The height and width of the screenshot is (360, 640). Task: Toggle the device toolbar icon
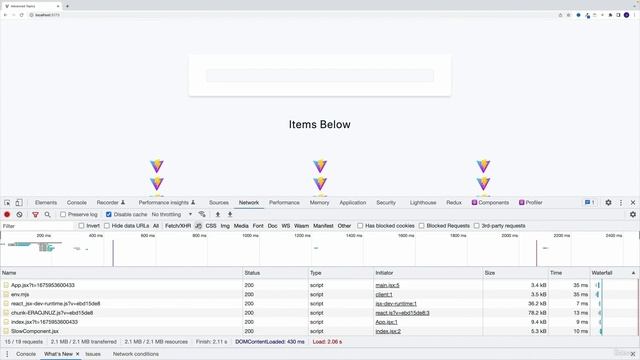tap(19, 202)
